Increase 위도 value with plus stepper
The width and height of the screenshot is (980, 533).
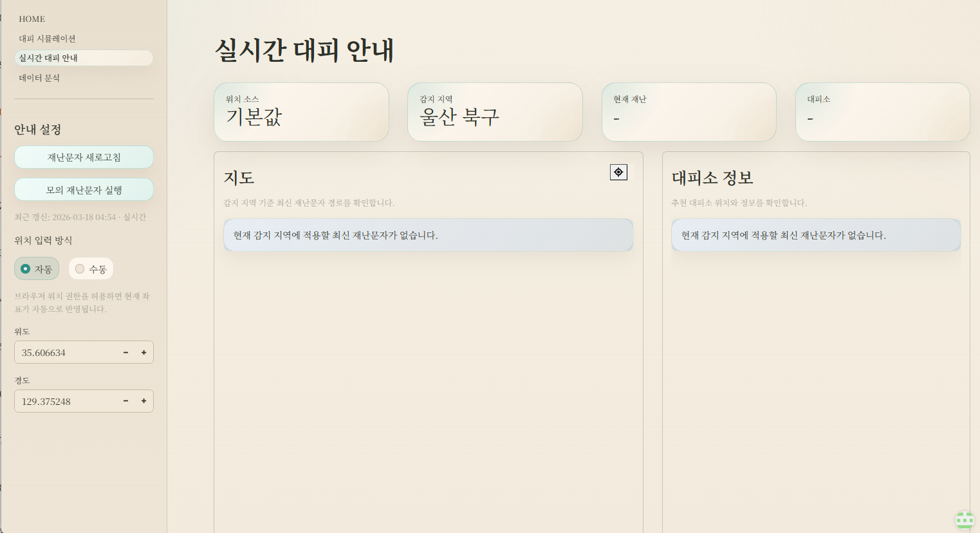click(143, 353)
